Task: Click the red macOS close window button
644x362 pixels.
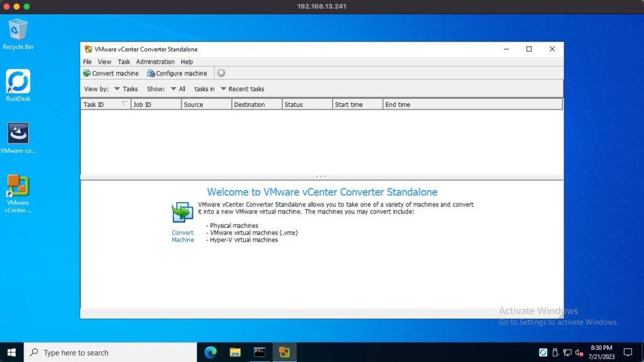Action: point(6,6)
